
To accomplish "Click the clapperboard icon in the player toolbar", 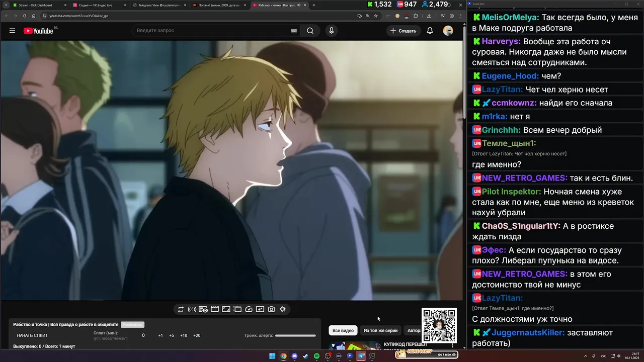I will click(x=215, y=309).
